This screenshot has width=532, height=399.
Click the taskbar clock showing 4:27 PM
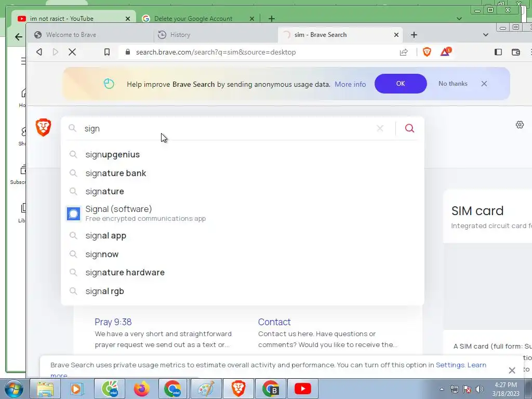coord(506,389)
